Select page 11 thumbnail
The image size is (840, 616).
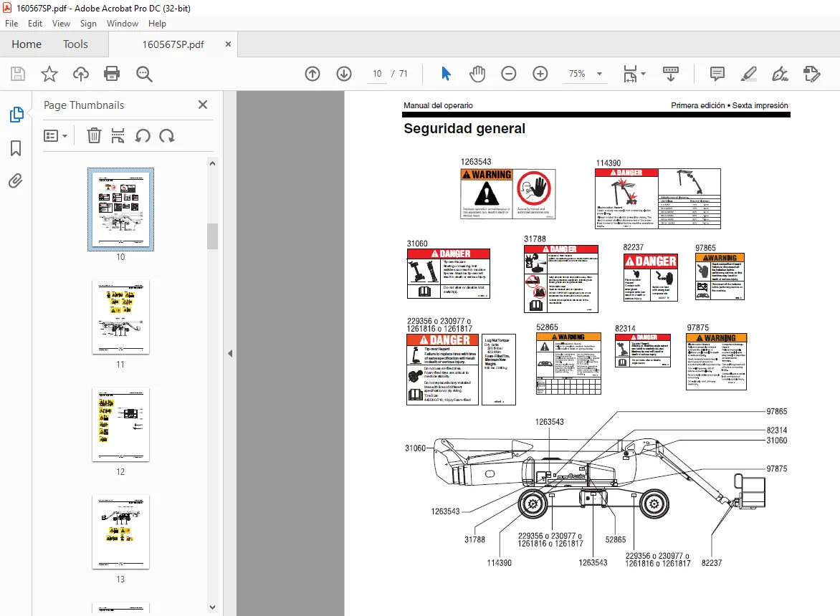point(120,317)
